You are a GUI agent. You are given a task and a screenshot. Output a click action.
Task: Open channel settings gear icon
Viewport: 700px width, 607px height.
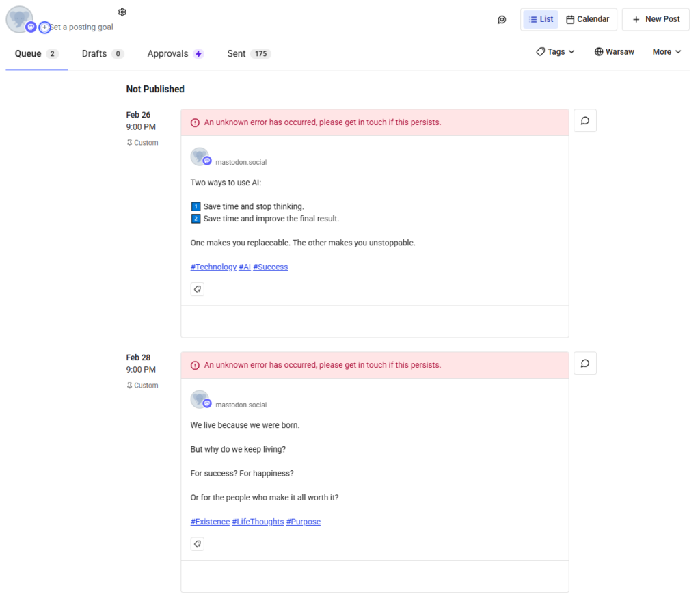tap(122, 12)
